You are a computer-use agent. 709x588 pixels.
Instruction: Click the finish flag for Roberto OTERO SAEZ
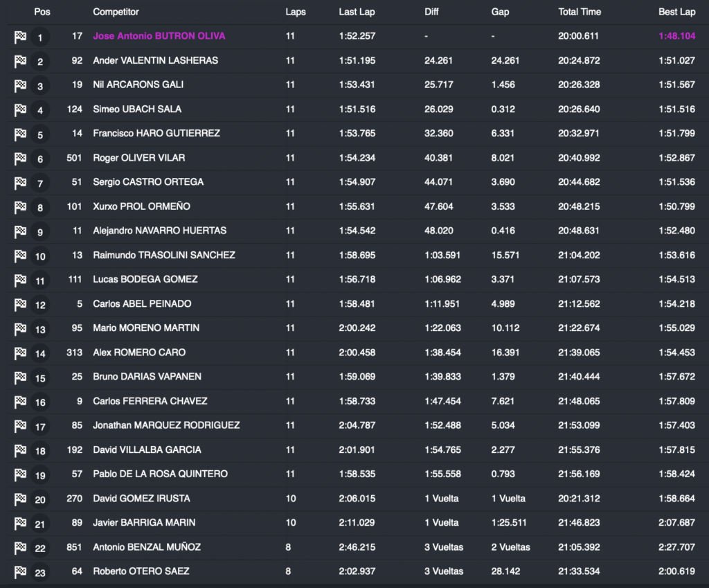point(20,572)
